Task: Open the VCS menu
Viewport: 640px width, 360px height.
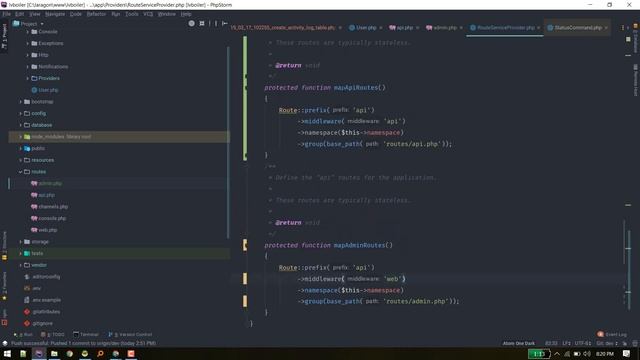Action: [x=148, y=14]
